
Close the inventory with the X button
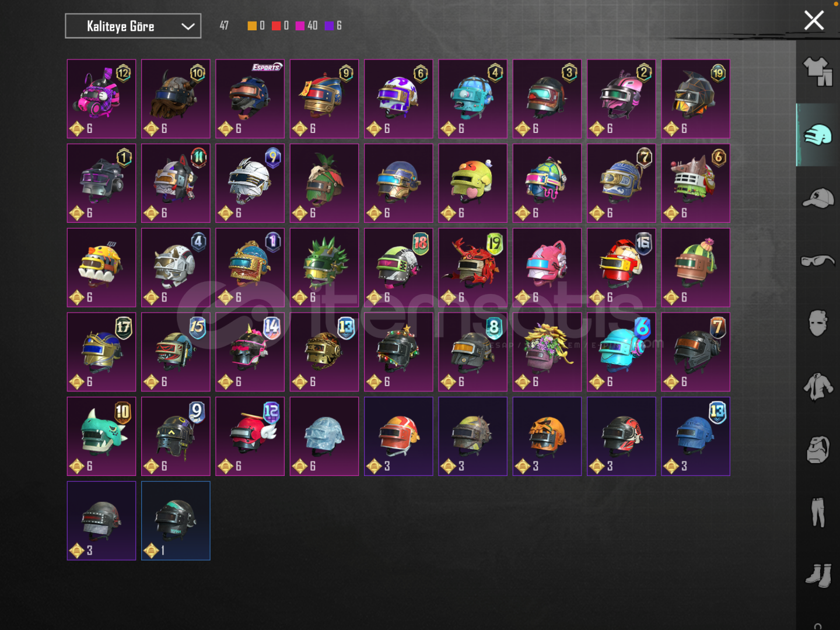(x=814, y=20)
